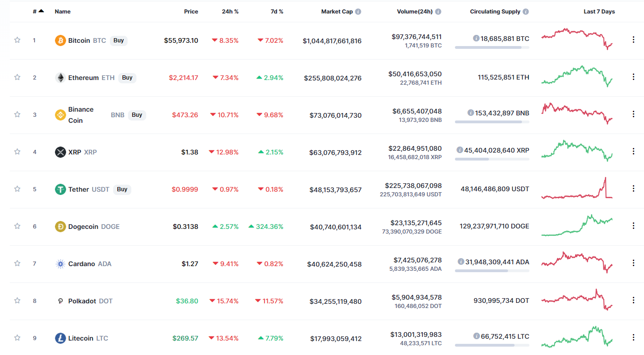Sort by the # rank column header
Screen dimensions: 644x355
tap(38, 12)
